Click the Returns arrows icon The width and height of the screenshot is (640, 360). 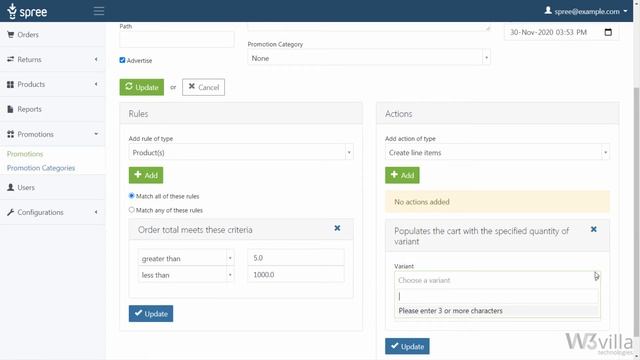[11, 60]
